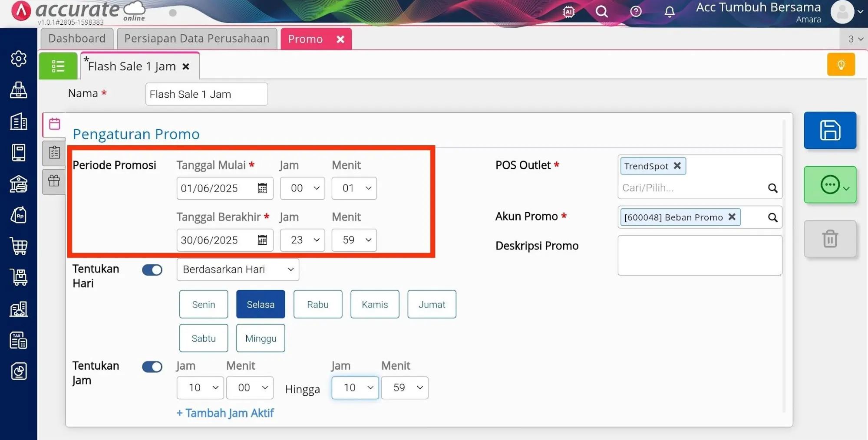Screen dimensions: 868x440
Task: Click the search magnifier in the header
Action: 601,12
